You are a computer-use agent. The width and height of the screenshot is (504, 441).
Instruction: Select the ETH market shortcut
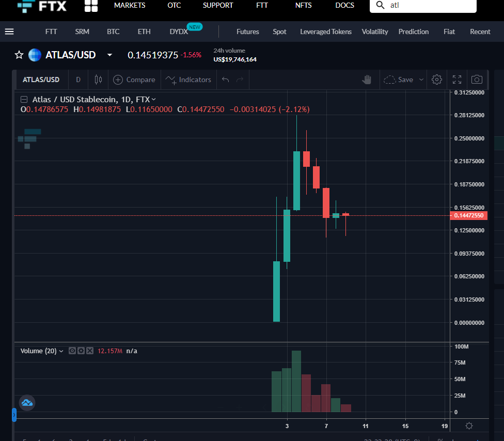[144, 31]
